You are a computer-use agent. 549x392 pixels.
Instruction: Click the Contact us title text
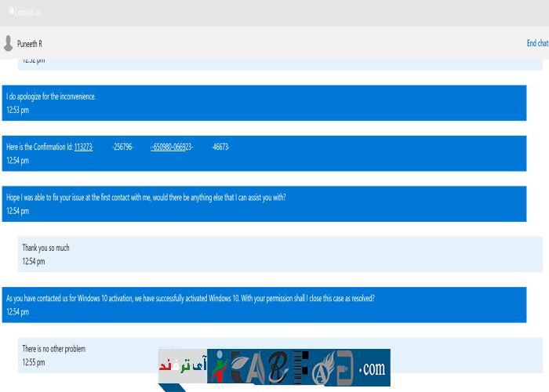(x=28, y=13)
